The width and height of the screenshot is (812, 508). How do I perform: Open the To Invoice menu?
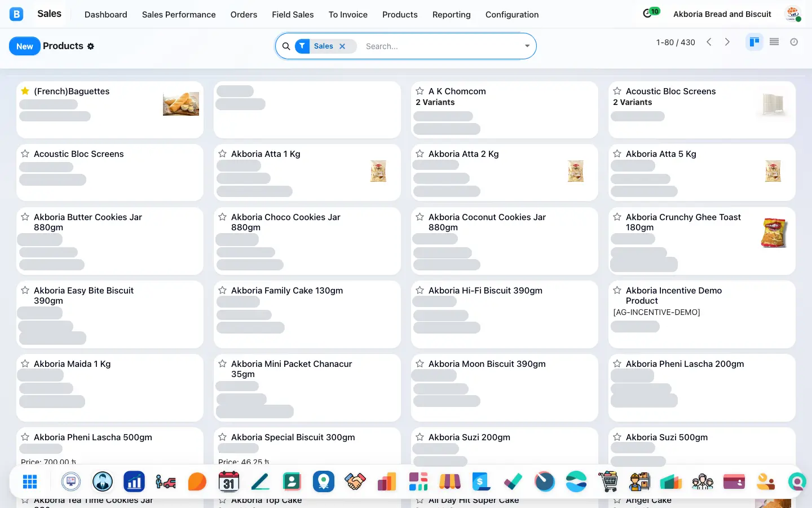(348, 15)
